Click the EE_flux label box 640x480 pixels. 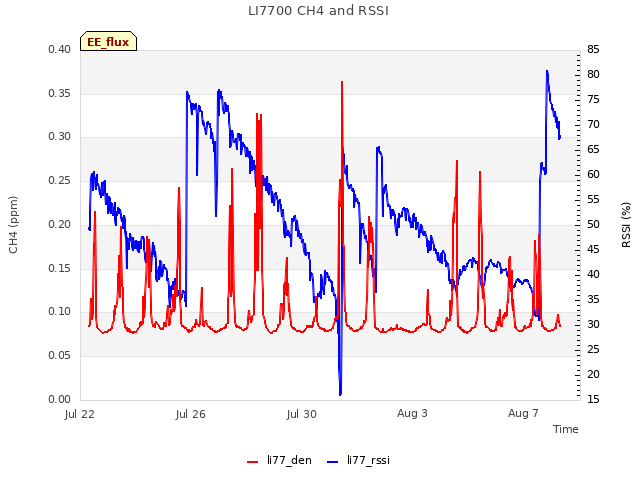(x=109, y=41)
